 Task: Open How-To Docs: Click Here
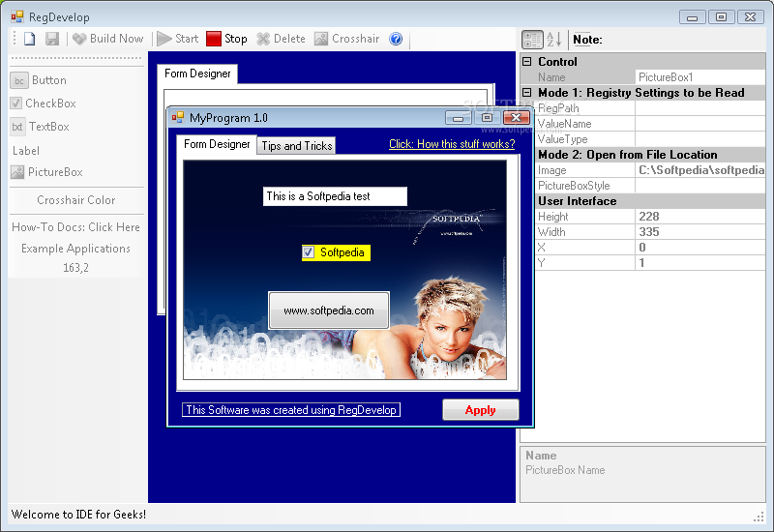pyautogui.click(x=76, y=227)
